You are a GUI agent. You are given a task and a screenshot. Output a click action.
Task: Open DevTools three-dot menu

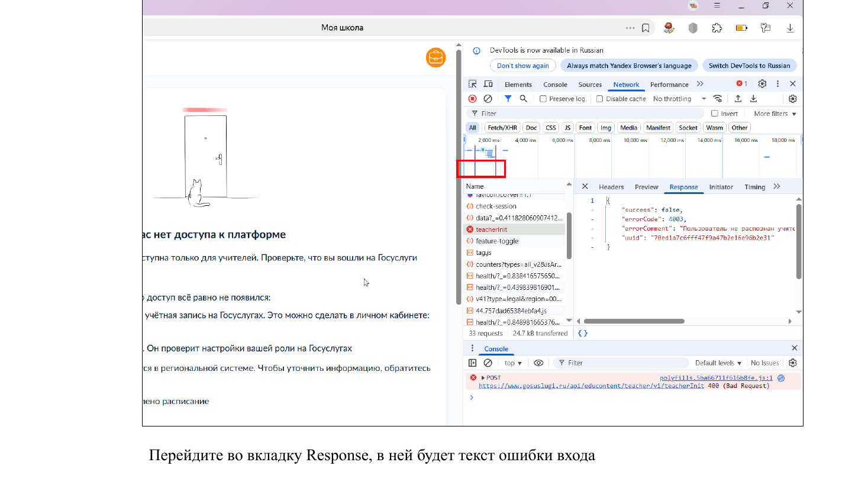coord(777,84)
